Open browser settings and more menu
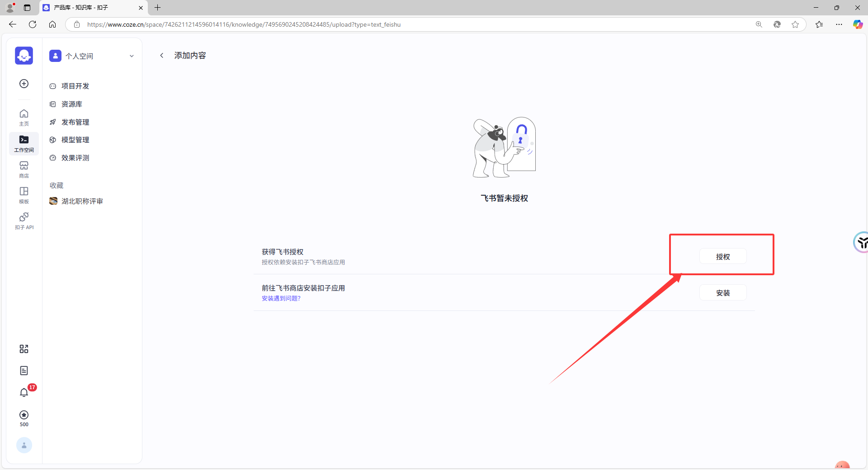The image size is (868, 470). (x=839, y=24)
